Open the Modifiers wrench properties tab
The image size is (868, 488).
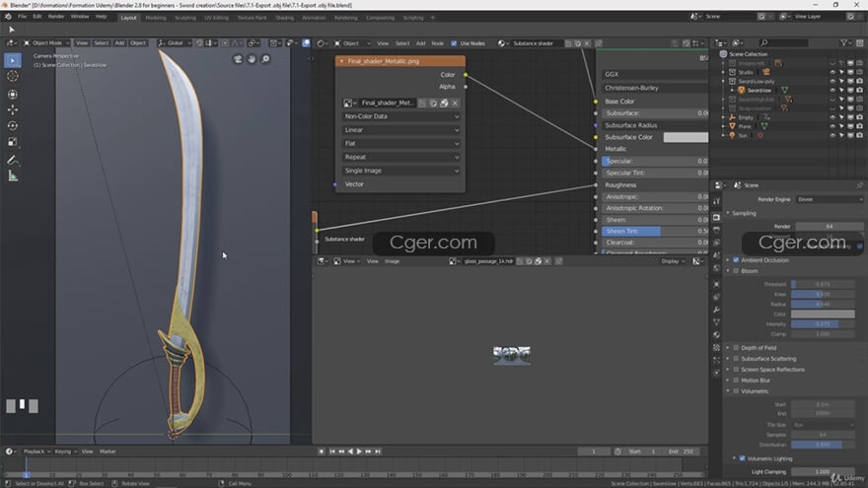pos(716,310)
